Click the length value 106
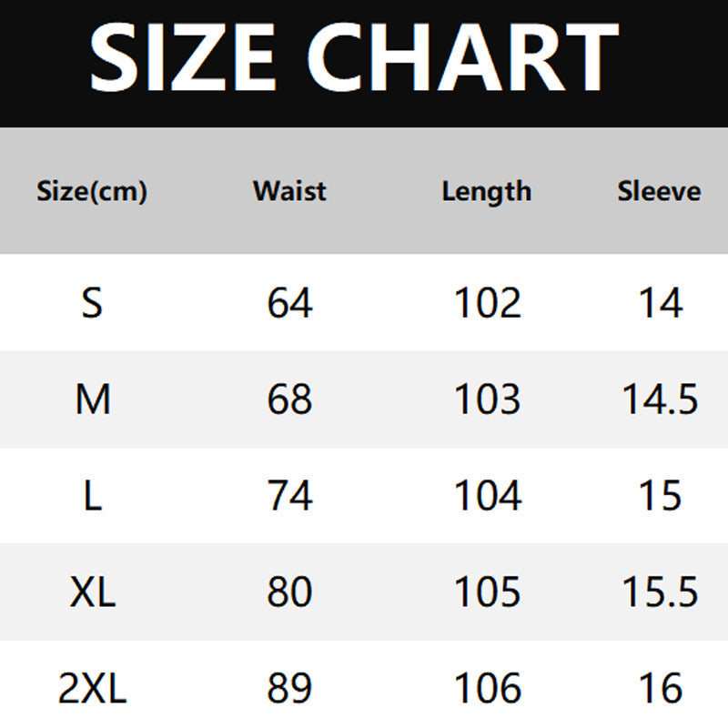 coord(488,689)
